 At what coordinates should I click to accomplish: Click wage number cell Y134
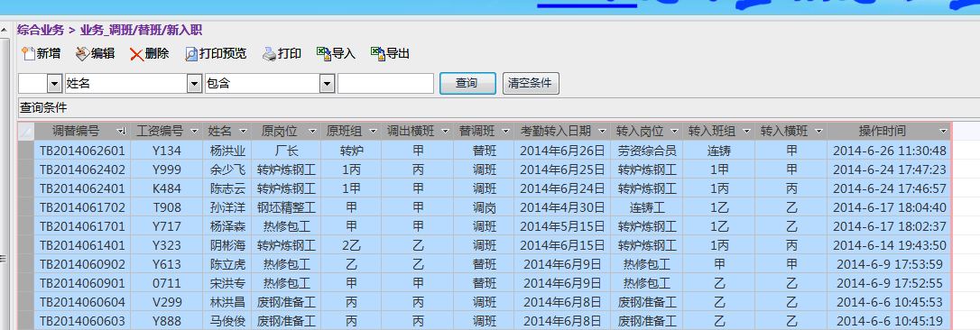[167, 151]
